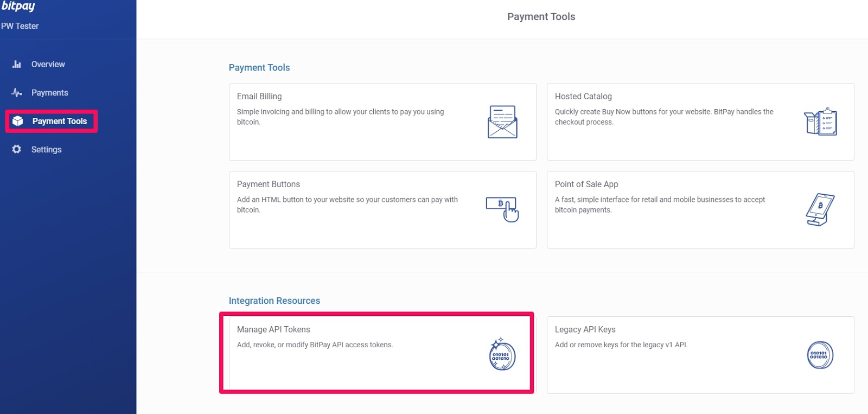Click the Settings gear icon

pyautogui.click(x=17, y=149)
